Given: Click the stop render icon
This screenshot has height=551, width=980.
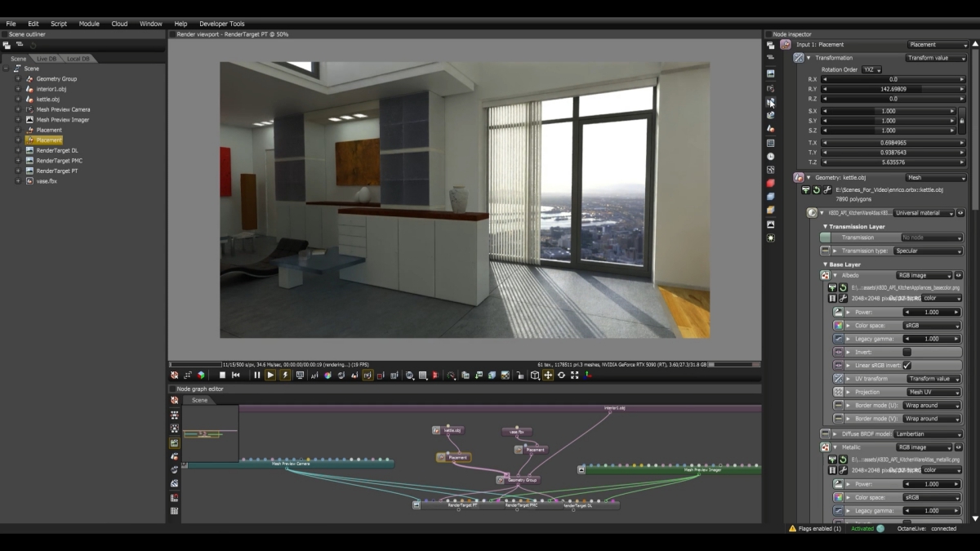Looking at the screenshot, I should coord(222,375).
